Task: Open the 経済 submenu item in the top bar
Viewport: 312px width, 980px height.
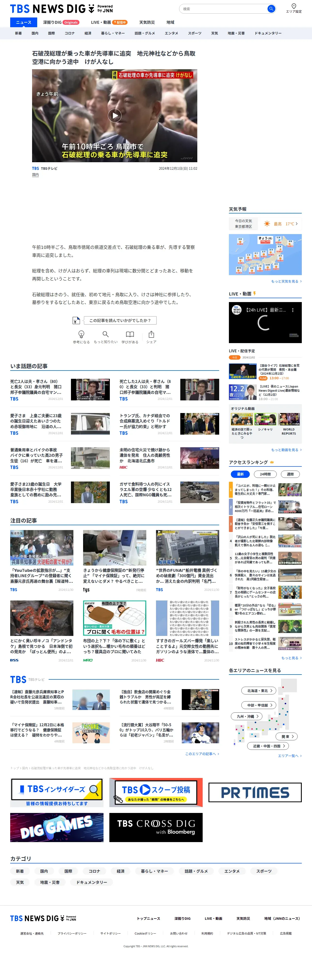Action: click(88, 33)
